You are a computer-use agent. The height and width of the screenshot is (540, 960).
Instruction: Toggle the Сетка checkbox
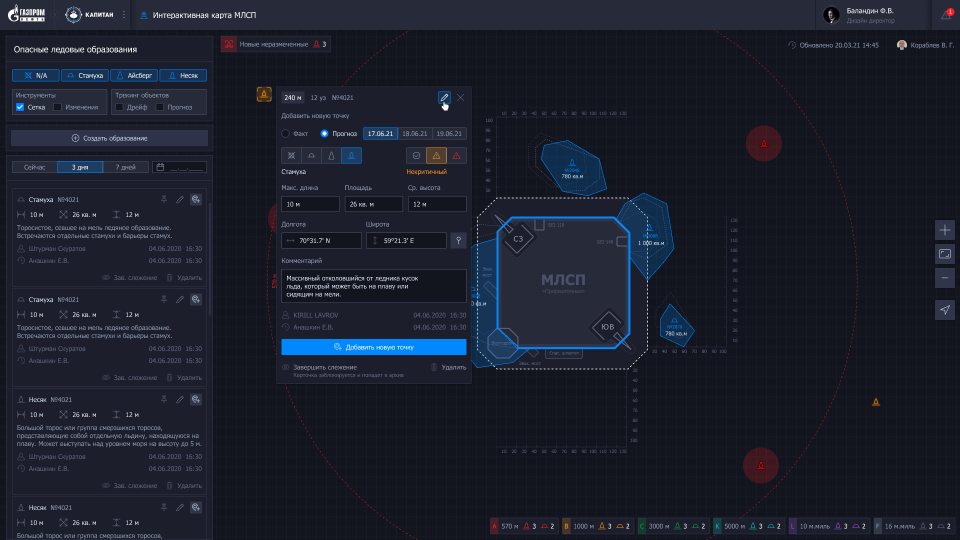tap(20, 107)
